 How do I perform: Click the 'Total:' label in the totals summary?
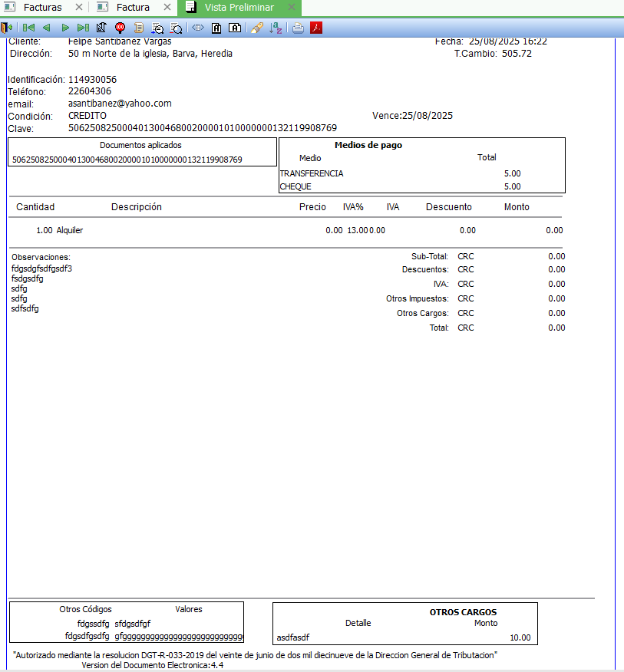tap(439, 328)
